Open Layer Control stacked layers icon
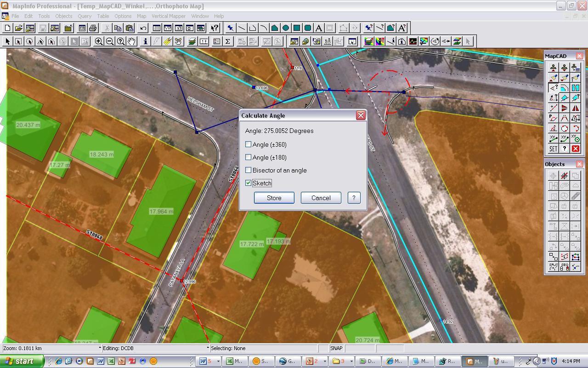 point(192,41)
